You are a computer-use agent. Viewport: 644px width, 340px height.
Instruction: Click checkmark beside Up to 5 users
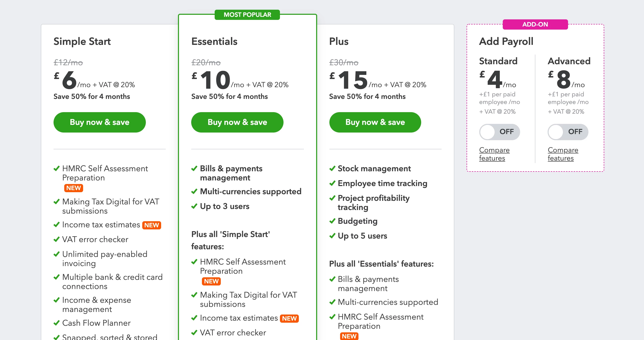(x=332, y=236)
